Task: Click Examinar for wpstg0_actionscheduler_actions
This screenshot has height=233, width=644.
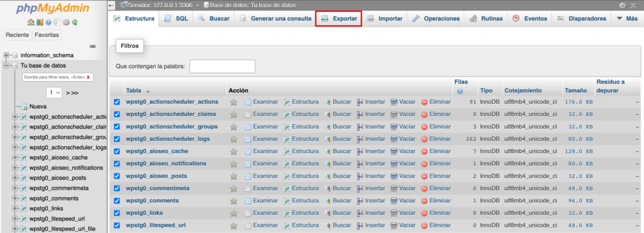Action: coord(261,102)
